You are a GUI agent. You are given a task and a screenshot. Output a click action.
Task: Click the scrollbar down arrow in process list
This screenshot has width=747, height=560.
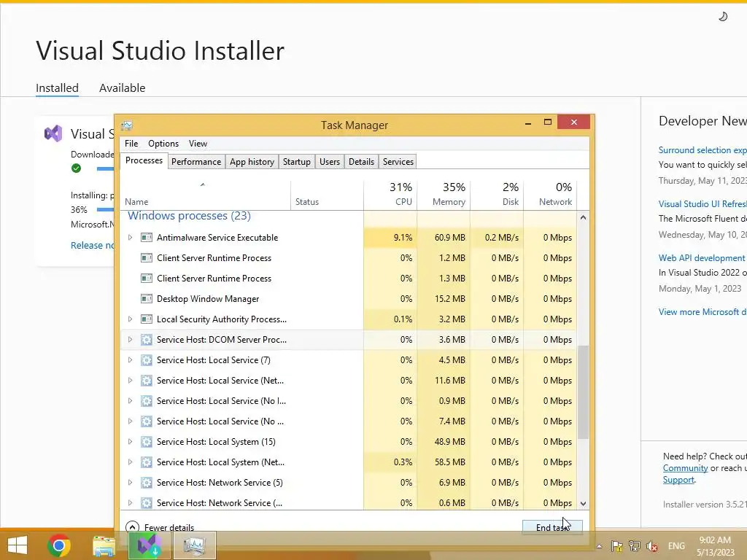pyautogui.click(x=583, y=503)
